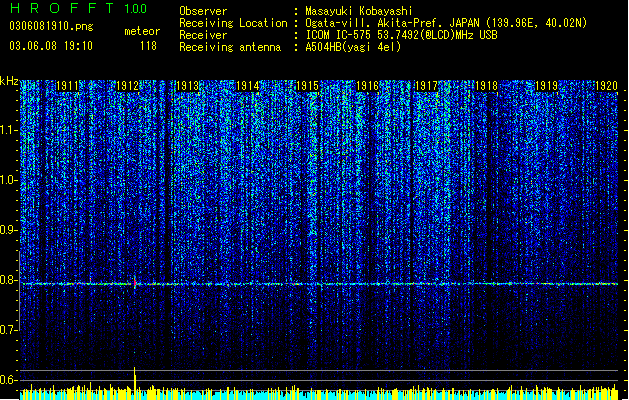Click the Observer field label
The height and width of the screenshot is (400, 629).
tap(203, 11)
